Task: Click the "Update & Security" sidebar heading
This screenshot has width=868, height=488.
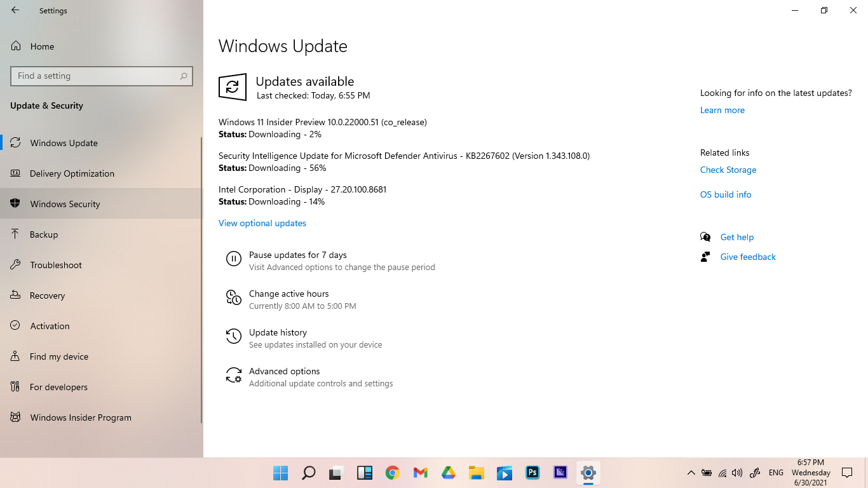Action: (46, 105)
